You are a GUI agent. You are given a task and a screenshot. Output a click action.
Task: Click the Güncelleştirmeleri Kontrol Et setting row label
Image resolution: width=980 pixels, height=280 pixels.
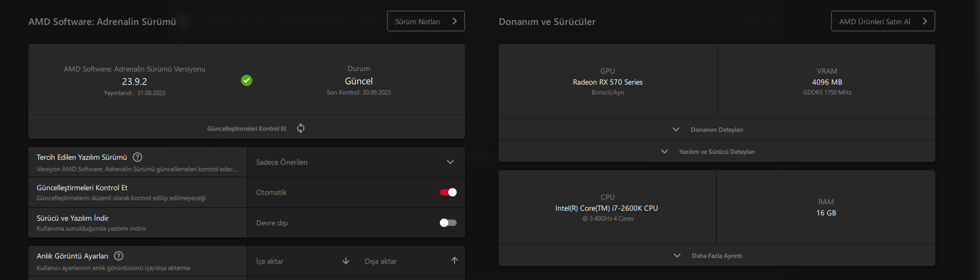click(x=82, y=188)
